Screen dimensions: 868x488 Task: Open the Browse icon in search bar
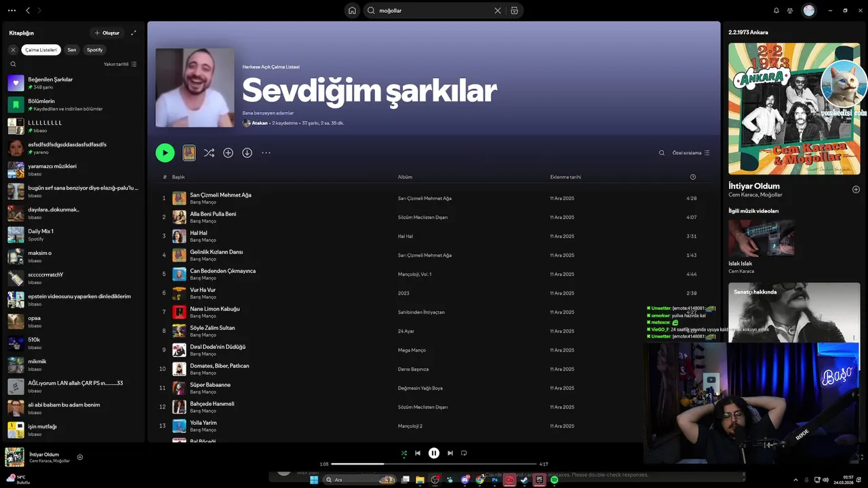point(515,10)
